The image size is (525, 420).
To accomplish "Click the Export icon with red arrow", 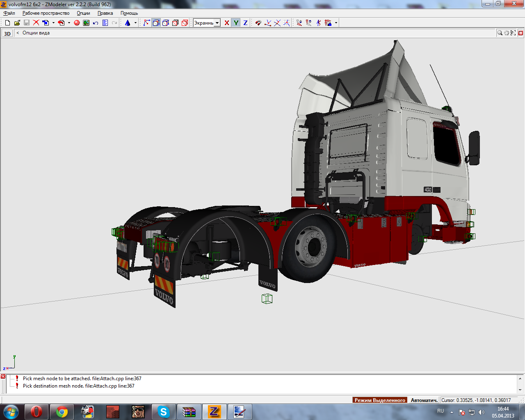I will [x=61, y=23].
